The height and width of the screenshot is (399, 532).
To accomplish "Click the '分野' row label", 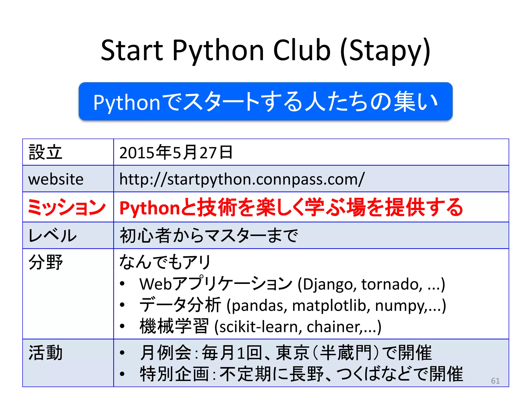I will 45,262.
